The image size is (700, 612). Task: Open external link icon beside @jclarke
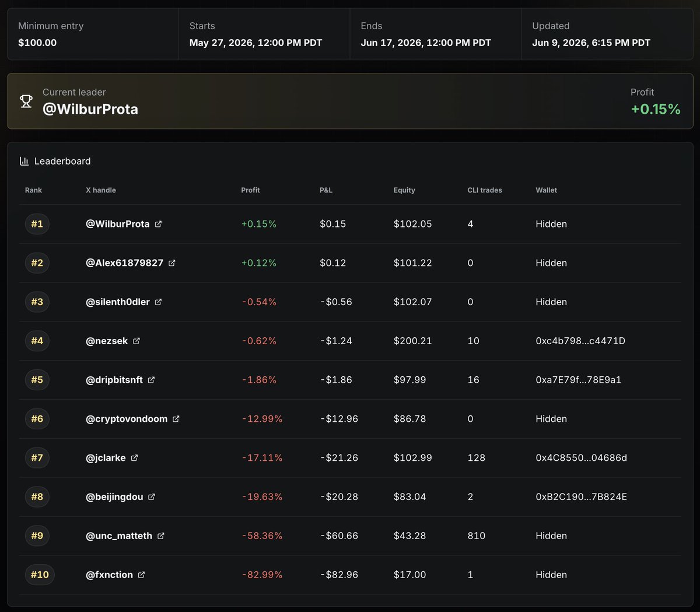(134, 458)
